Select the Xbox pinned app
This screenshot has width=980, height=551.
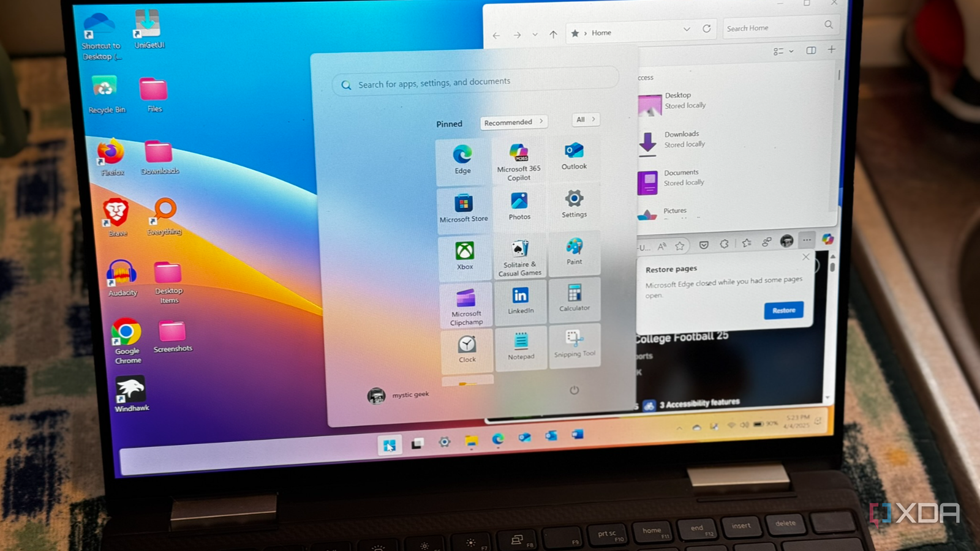(464, 256)
